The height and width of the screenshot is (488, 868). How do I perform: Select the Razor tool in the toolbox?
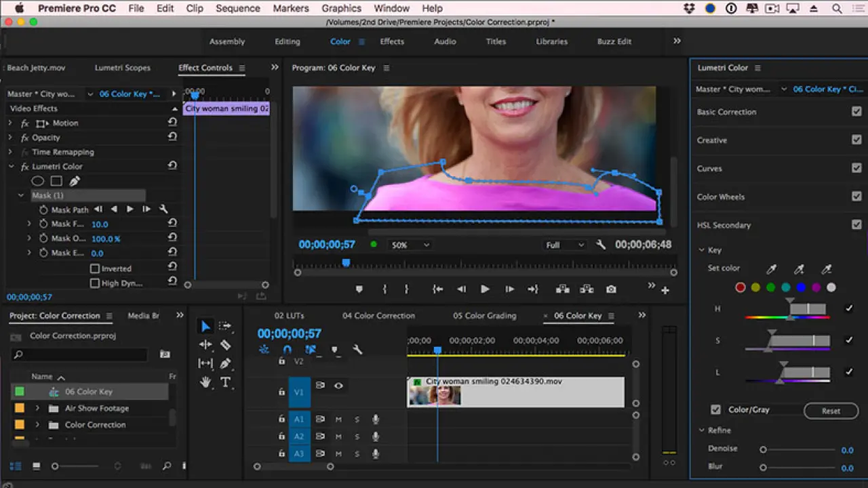(226, 345)
